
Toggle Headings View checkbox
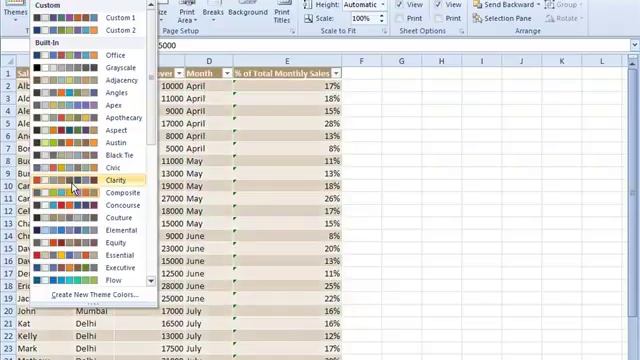point(438,4)
